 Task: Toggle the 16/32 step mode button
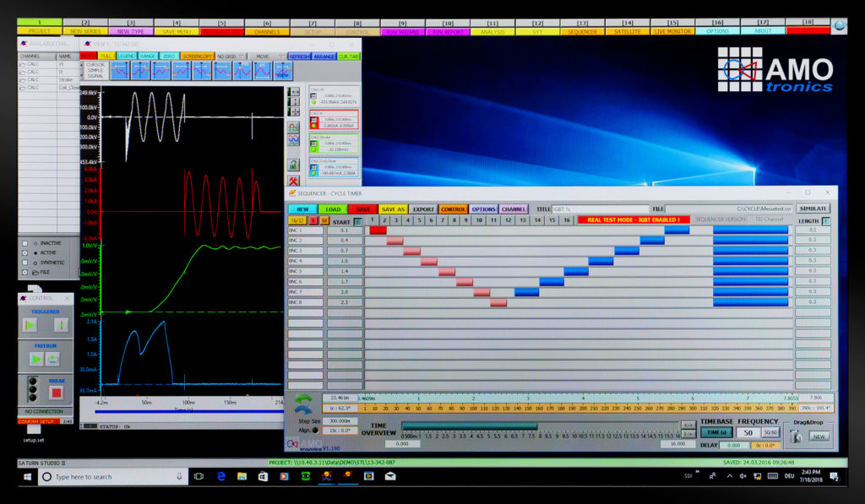(297, 222)
